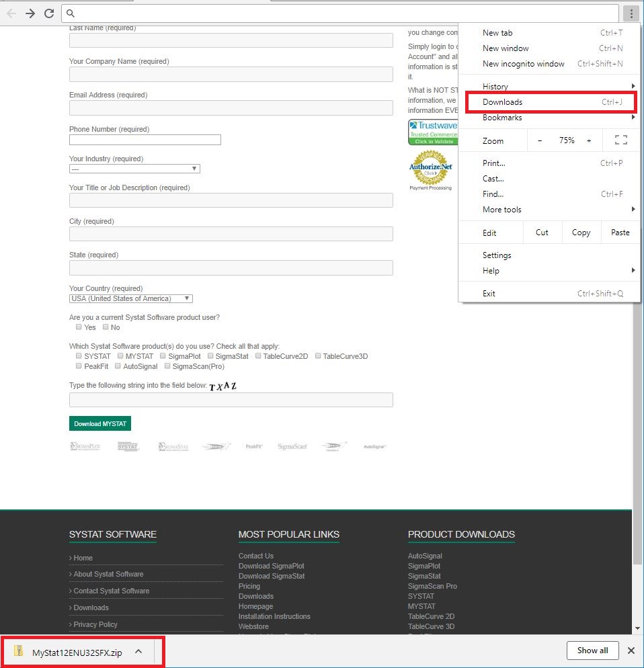Click the Email Address input field
The width and height of the screenshot is (644, 668).
[231, 108]
